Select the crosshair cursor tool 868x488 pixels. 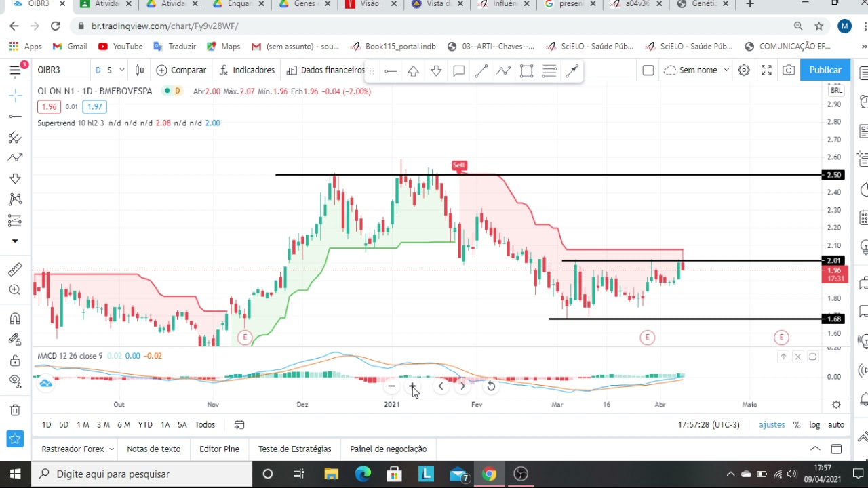click(x=15, y=96)
